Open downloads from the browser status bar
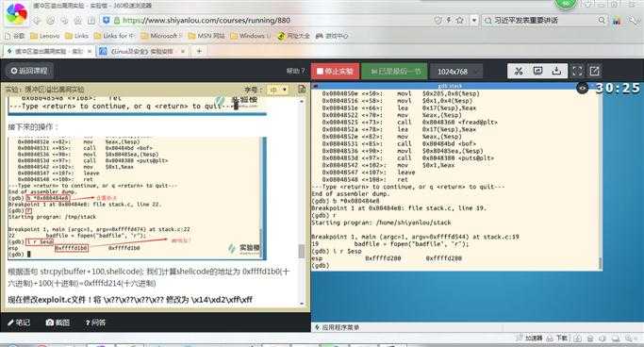The image size is (644, 347). click(557, 338)
